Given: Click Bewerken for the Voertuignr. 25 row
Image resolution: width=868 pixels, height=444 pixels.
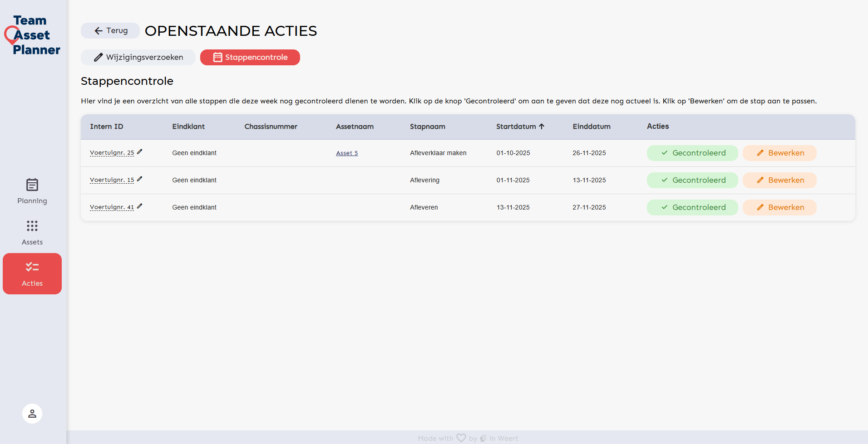Looking at the screenshot, I should click(779, 153).
